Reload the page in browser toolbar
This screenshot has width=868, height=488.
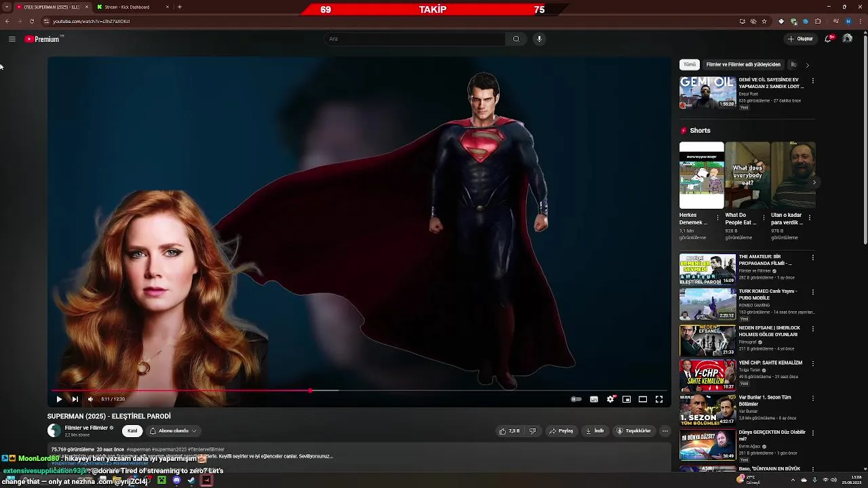(x=32, y=21)
